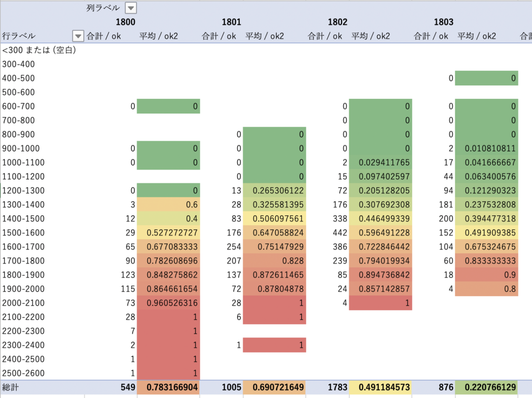This screenshot has height=398, width=532.
Task: Select the '<300 または (空白)' row label
Action: pyautogui.click(x=39, y=50)
